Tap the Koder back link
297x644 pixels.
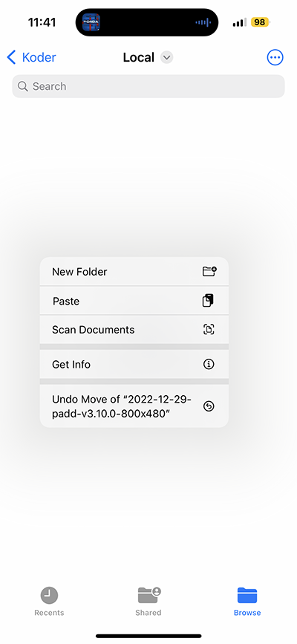click(x=39, y=57)
